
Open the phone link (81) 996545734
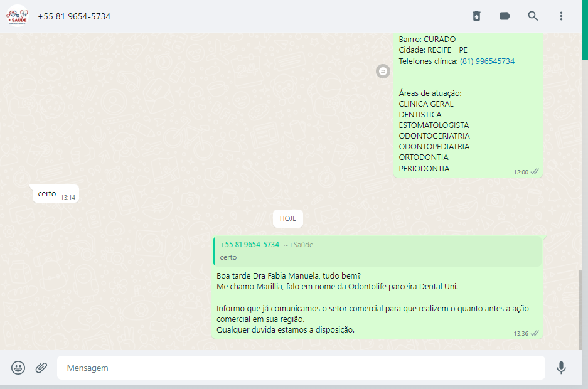(x=487, y=61)
